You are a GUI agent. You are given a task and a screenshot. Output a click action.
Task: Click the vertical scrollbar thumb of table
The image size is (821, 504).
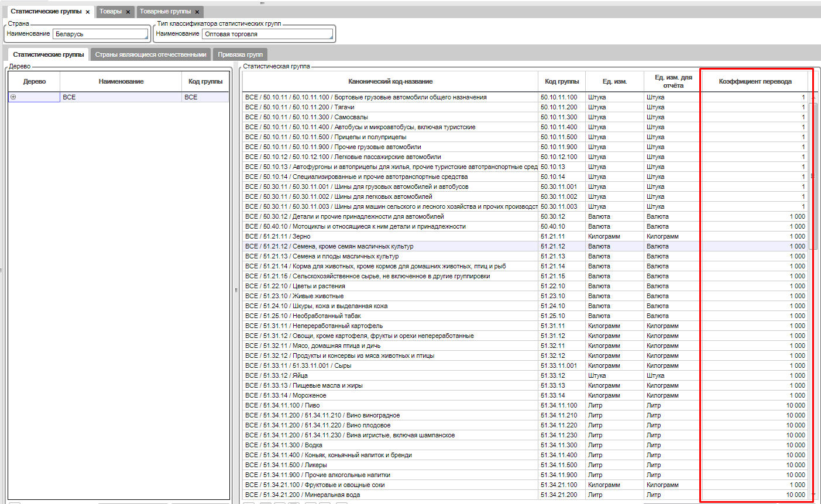point(813,175)
